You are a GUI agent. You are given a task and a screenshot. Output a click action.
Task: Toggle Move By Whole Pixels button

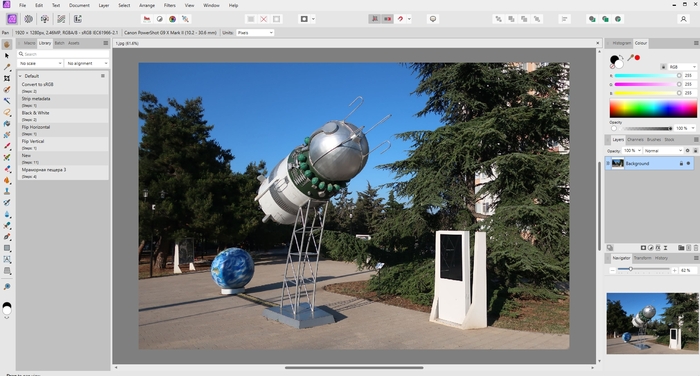point(387,19)
